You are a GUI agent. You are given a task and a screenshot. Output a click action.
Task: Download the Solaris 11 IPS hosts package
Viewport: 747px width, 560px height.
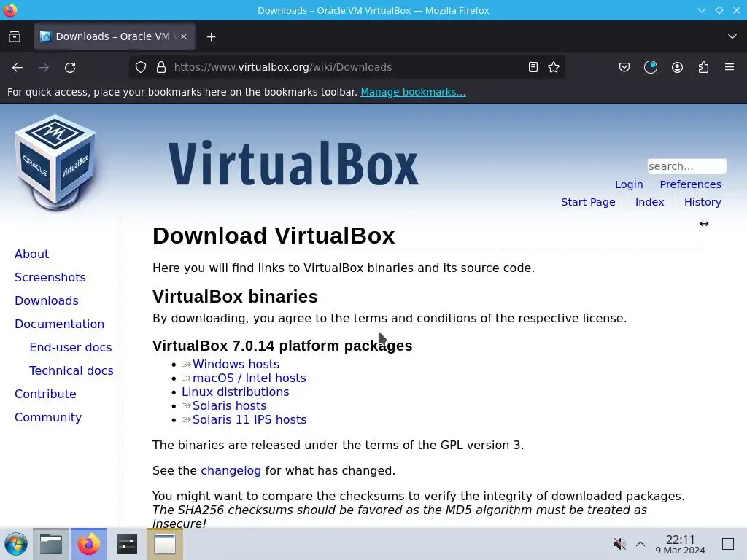(249, 419)
